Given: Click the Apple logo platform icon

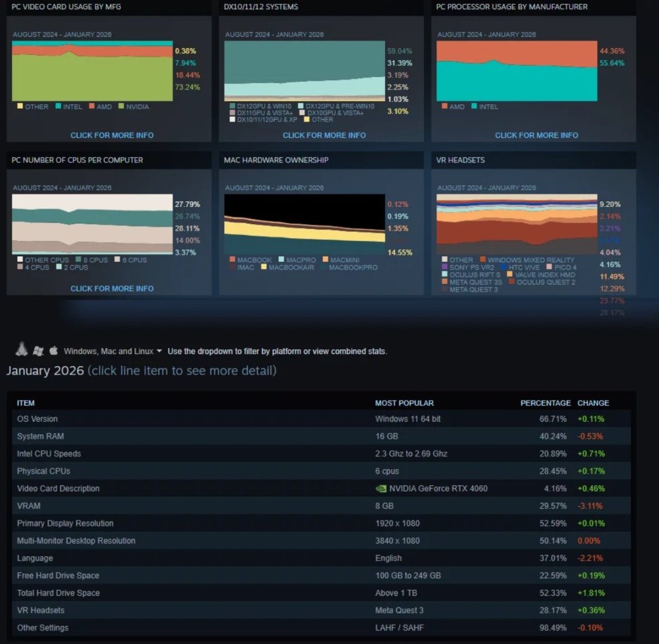Looking at the screenshot, I should coord(54,350).
